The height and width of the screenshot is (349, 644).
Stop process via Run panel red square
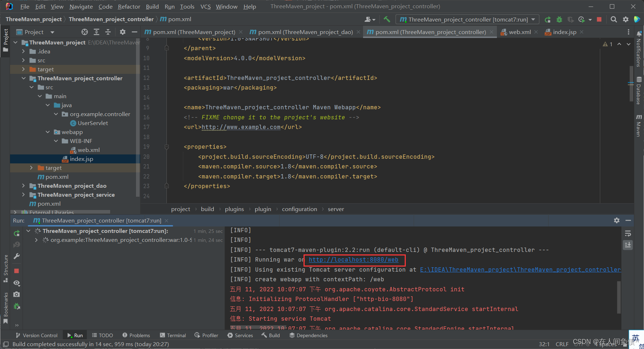[x=17, y=271]
